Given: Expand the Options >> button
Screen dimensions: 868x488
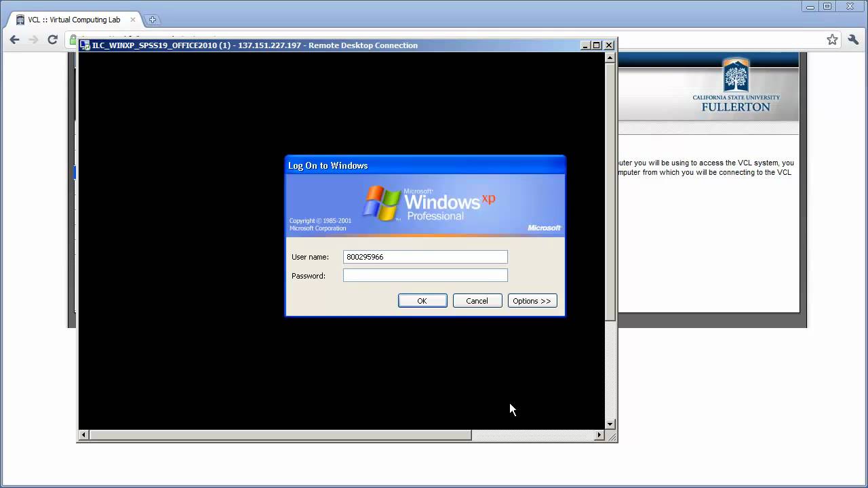Looking at the screenshot, I should [532, 301].
